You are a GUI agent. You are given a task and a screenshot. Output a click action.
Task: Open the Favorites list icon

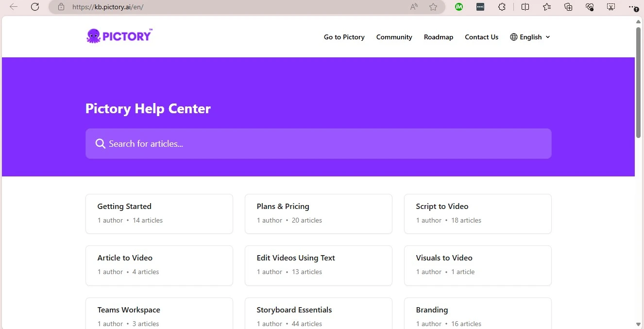[547, 7]
